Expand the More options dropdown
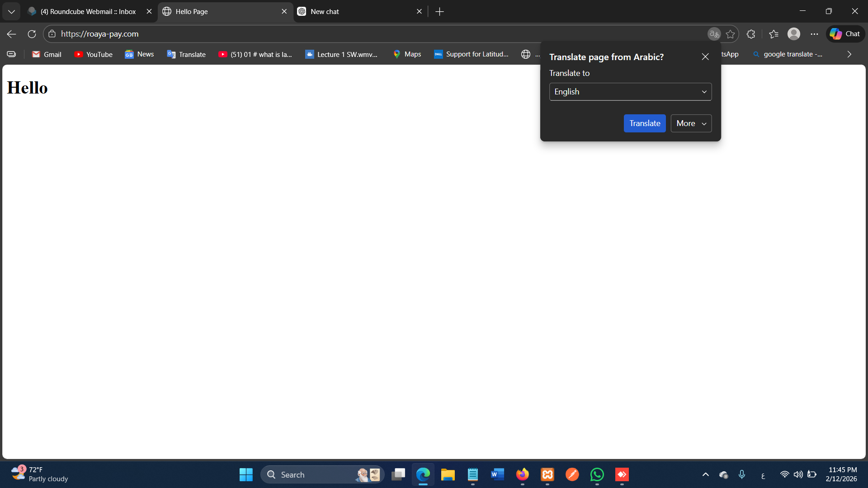 [x=691, y=123]
